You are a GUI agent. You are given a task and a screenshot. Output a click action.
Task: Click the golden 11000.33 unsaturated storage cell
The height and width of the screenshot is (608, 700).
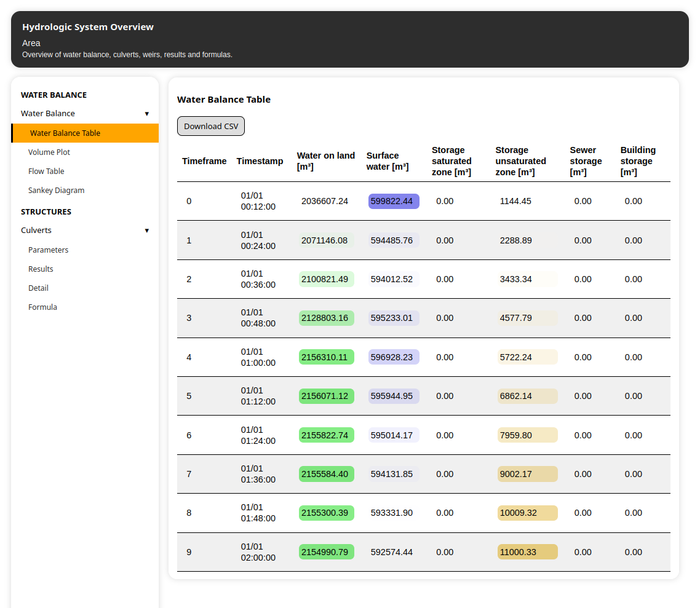(527, 552)
